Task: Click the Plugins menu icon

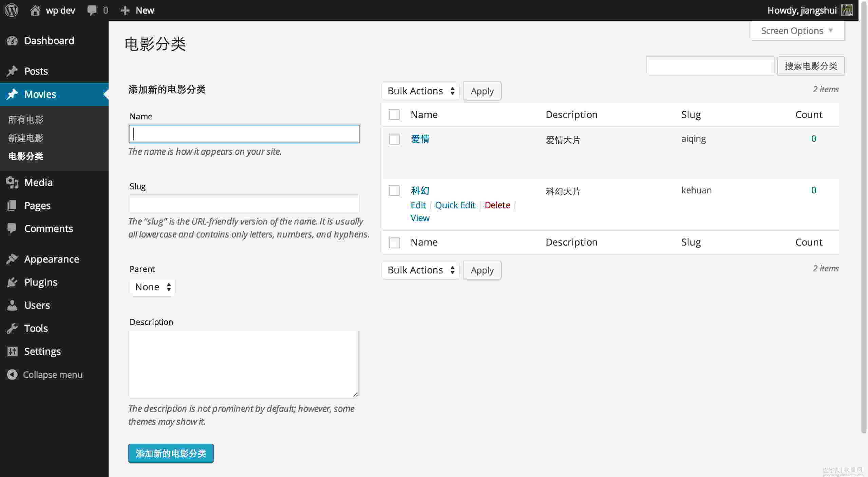Action: (x=12, y=283)
